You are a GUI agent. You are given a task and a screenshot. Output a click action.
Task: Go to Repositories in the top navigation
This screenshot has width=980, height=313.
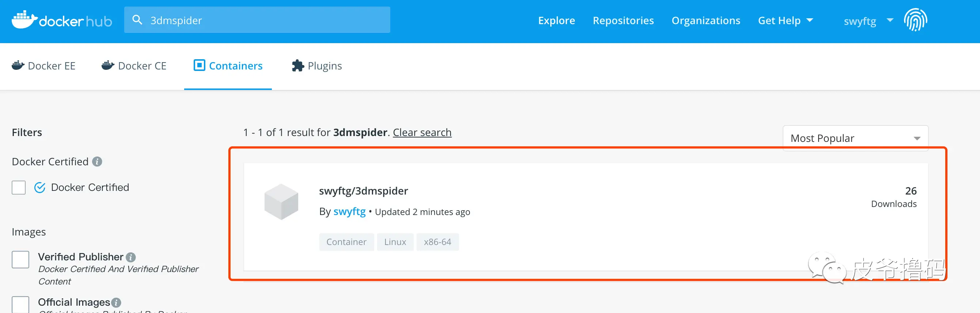click(623, 20)
